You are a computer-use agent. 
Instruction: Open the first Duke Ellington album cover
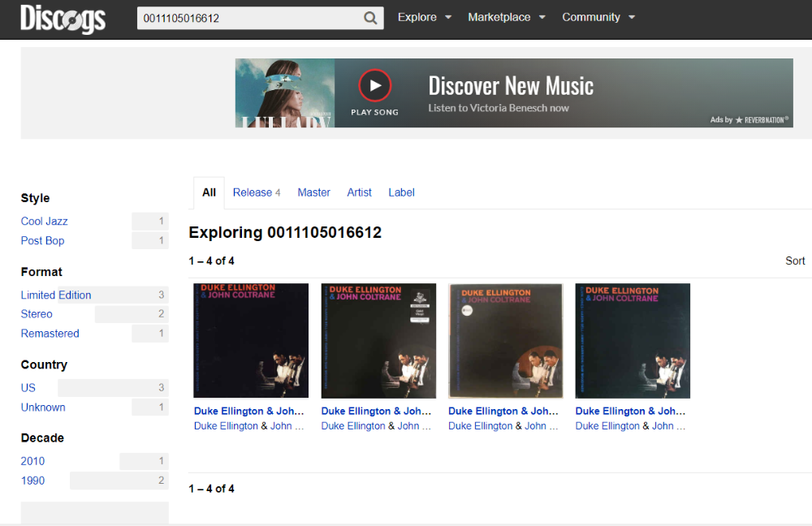tap(251, 341)
